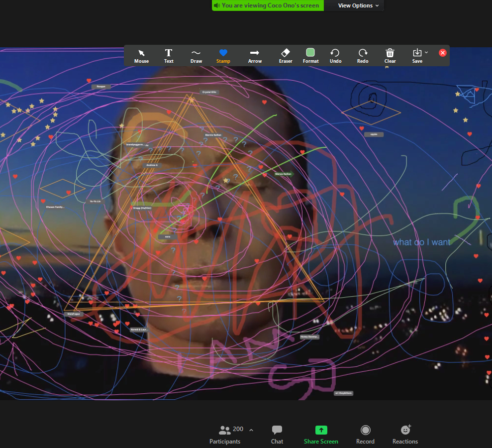Screen dimensions: 492x448
Task: Click the green Share Screen button
Action: pos(321,434)
